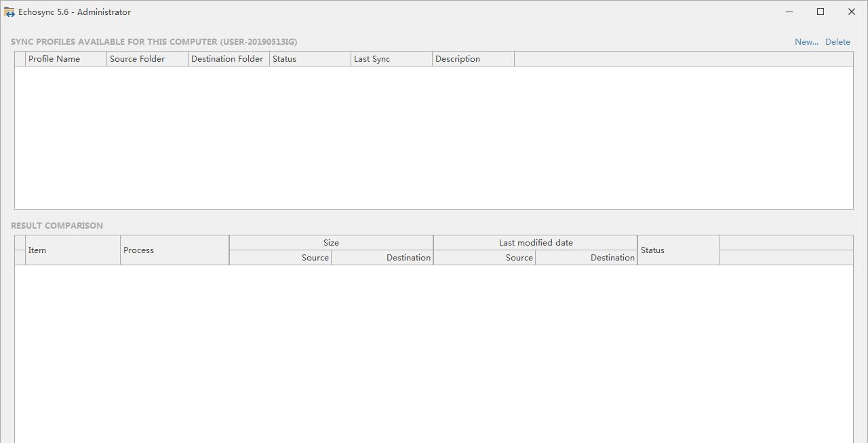The height and width of the screenshot is (443, 868).
Task: Click the Echosync application icon in the title bar
Action: [x=9, y=12]
